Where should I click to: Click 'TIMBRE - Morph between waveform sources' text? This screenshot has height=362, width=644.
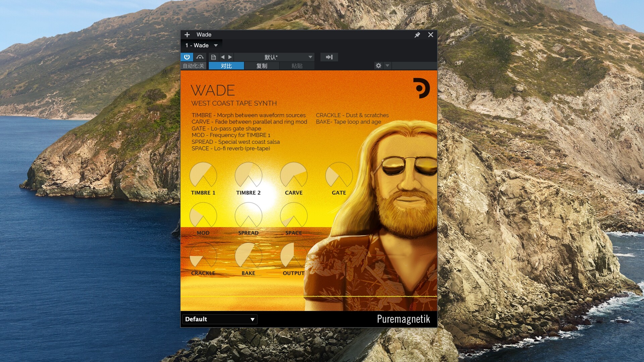pyautogui.click(x=249, y=115)
